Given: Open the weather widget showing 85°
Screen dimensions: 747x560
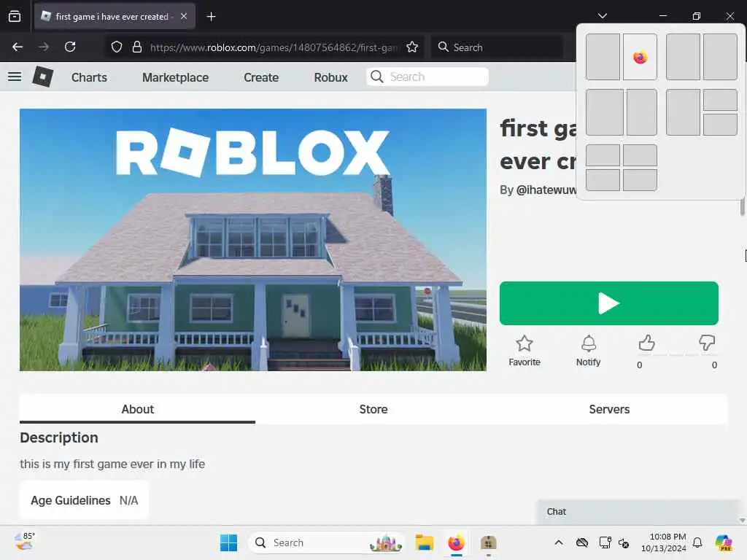Looking at the screenshot, I should point(24,542).
